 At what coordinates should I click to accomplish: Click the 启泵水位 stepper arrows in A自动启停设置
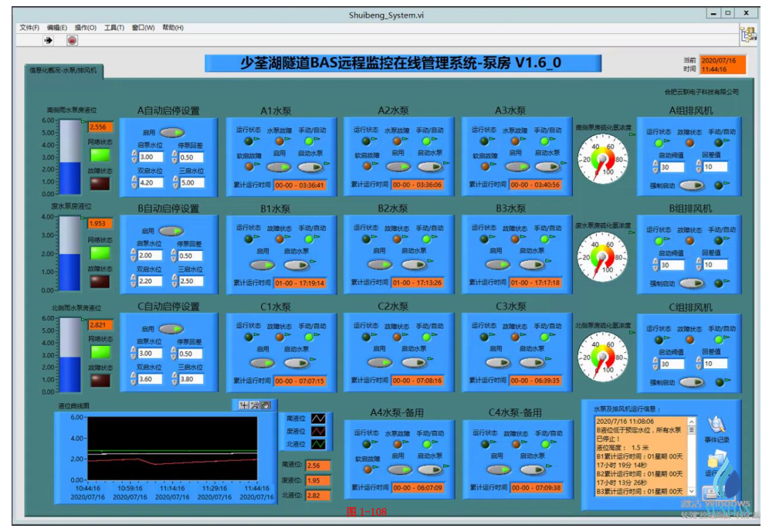133,158
